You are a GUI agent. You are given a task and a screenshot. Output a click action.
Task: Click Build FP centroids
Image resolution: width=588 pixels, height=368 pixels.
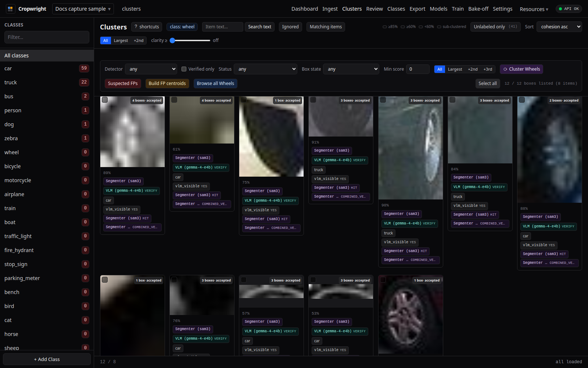point(167,84)
